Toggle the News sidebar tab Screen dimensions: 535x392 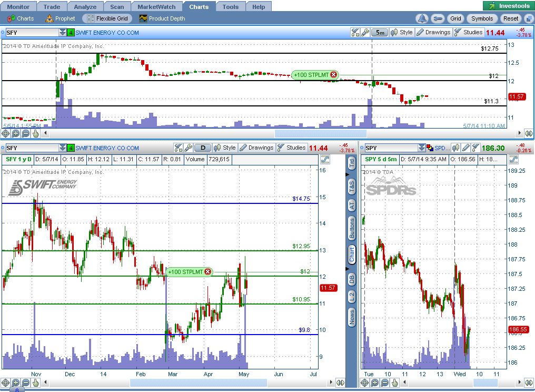[351, 317]
